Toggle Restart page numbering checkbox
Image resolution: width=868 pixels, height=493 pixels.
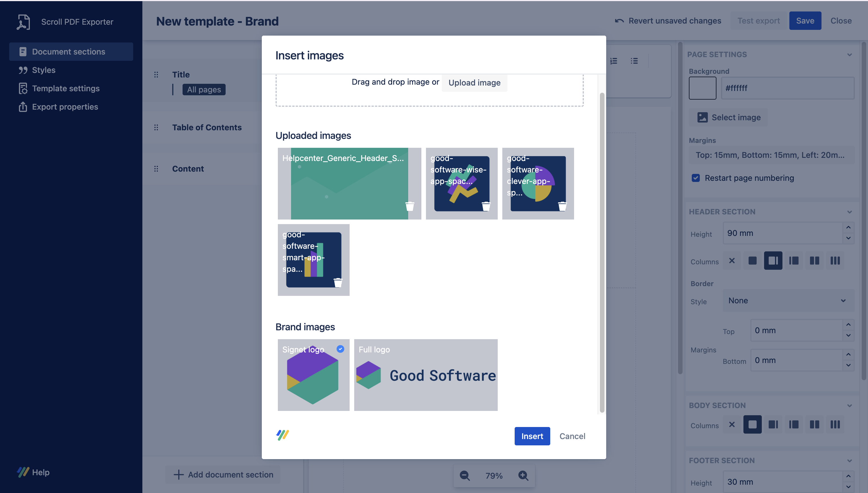[695, 178]
